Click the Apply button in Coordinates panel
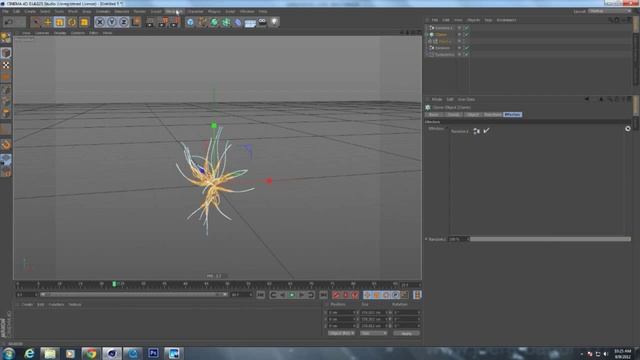The image size is (640, 360). point(407,333)
